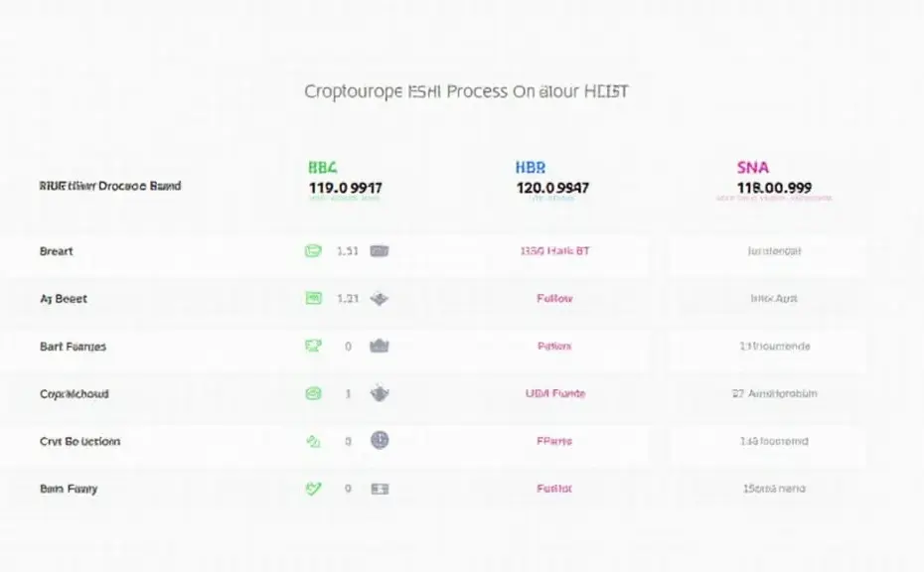Click the round gray icon in Crvt Bouctionn row
The image size is (924, 572).
pyautogui.click(x=380, y=440)
